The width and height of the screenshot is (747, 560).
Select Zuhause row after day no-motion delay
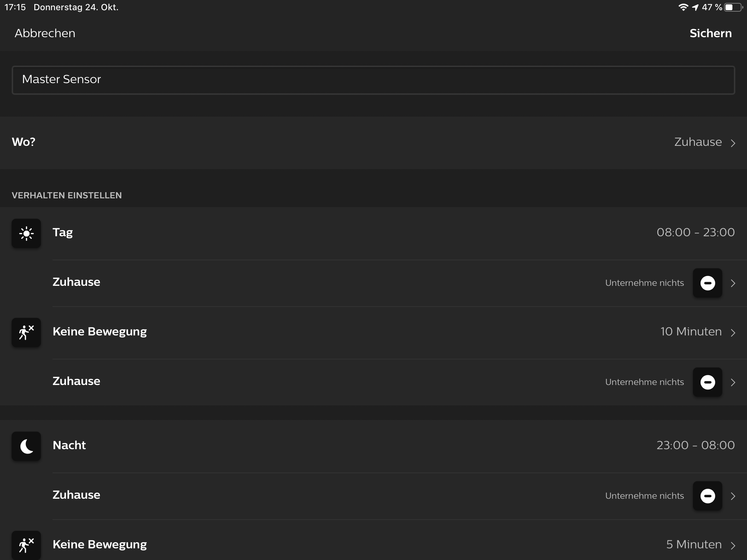click(x=400, y=382)
